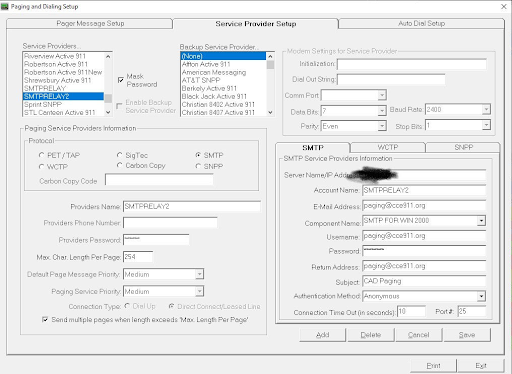Image resolution: width=512 pixels, height=374 pixels.
Task: Click the Save button
Action: (467, 335)
